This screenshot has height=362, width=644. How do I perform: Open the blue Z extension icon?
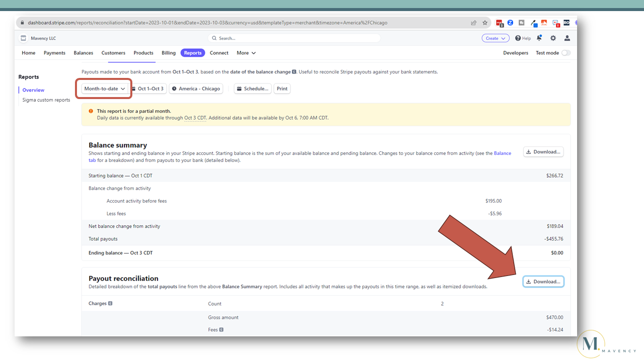pyautogui.click(x=510, y=23)
